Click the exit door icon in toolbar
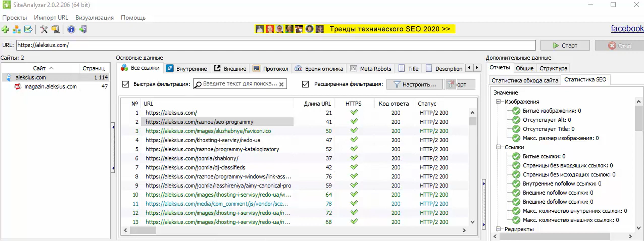The image size is (644, 241). [83, 30]
